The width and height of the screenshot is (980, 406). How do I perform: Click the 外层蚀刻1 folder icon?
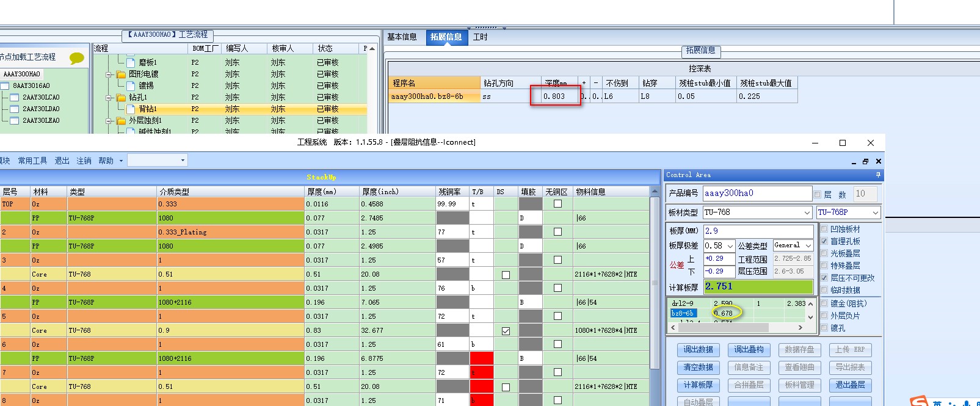(121, 121)
